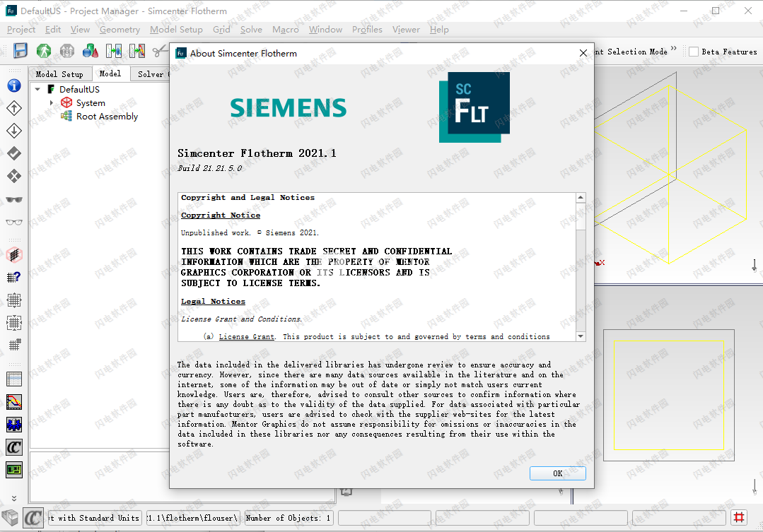Click the Build 21.21.5.0 version text
The width and height of the screenshot is (763, 532).
210,168
